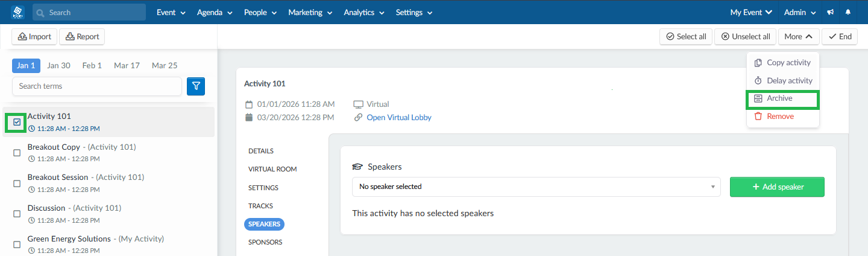
Task: Click the stopwatch icon beside Delay activity
Action: point(758,80)
